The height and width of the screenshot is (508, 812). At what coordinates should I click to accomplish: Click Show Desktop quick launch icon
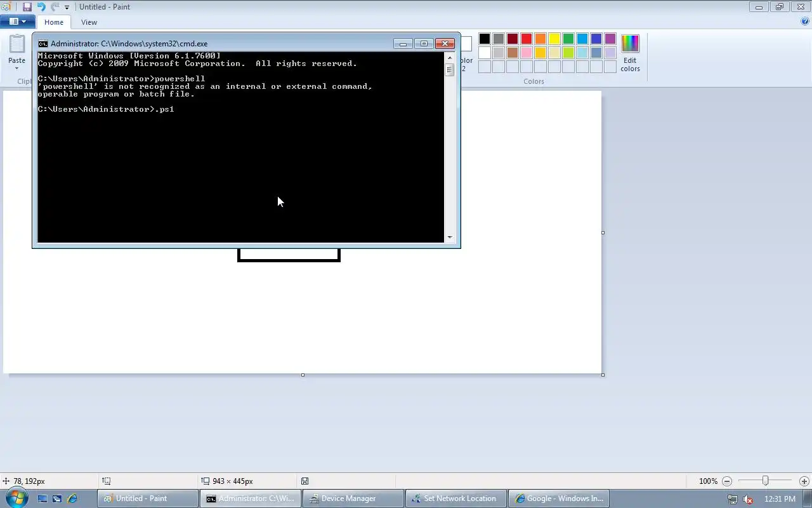pos(43,498)
